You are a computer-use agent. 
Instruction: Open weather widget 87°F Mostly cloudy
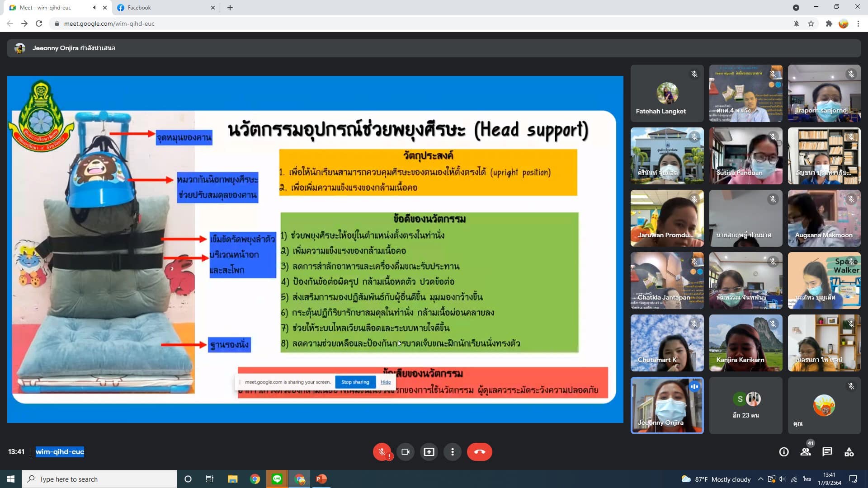click(716, 479)
